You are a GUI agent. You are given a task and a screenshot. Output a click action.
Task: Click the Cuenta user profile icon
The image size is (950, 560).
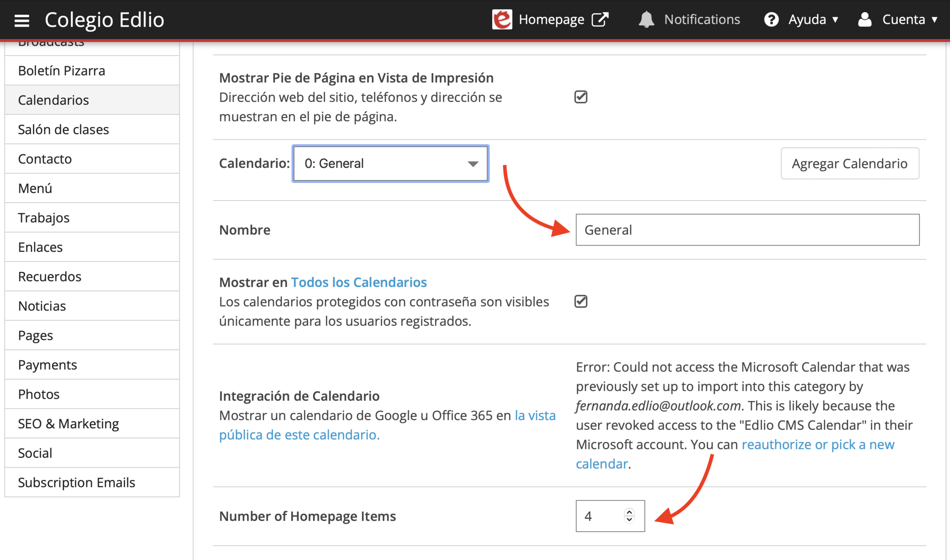click(864, 19)
